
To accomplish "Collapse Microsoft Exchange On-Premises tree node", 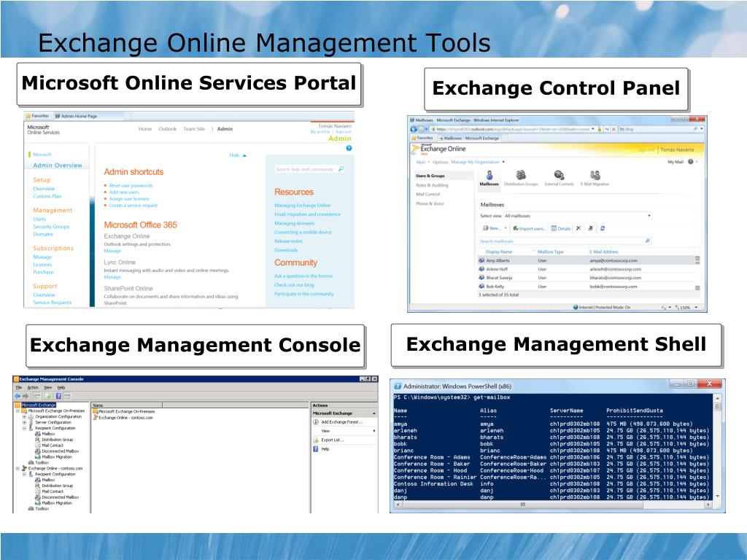I will pyautogui.click(x=18, y=411).
